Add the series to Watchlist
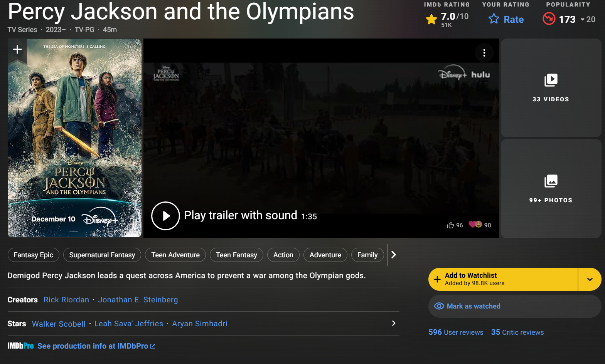Image resolution: width=605 pixels, height=364 pixels. click(503, 279)
